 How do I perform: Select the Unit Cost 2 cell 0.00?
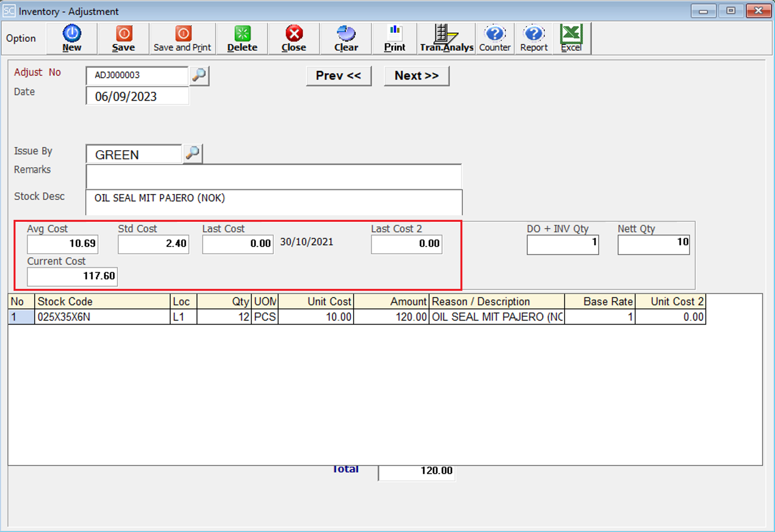(670, 317)
